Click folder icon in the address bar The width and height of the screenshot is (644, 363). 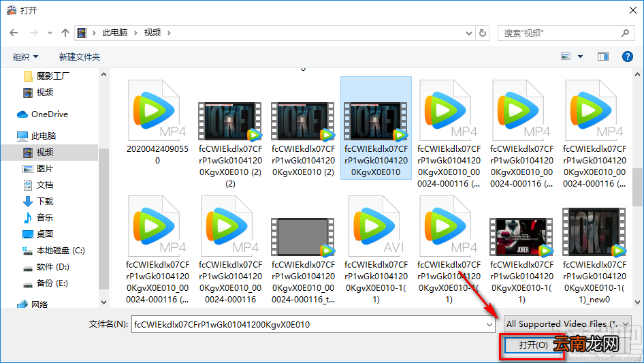pyautogui.click(x=82, y=33)
